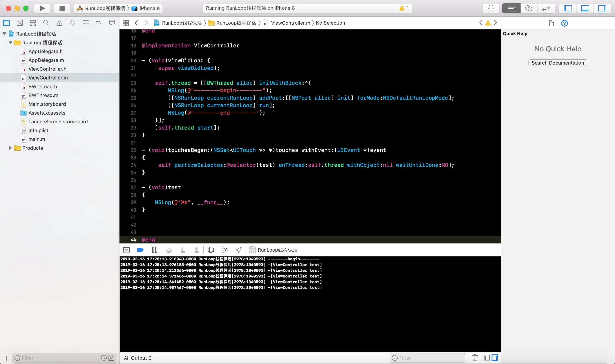Open the All Output dropdown
615x364 pixels.
[x=138, y=358]
